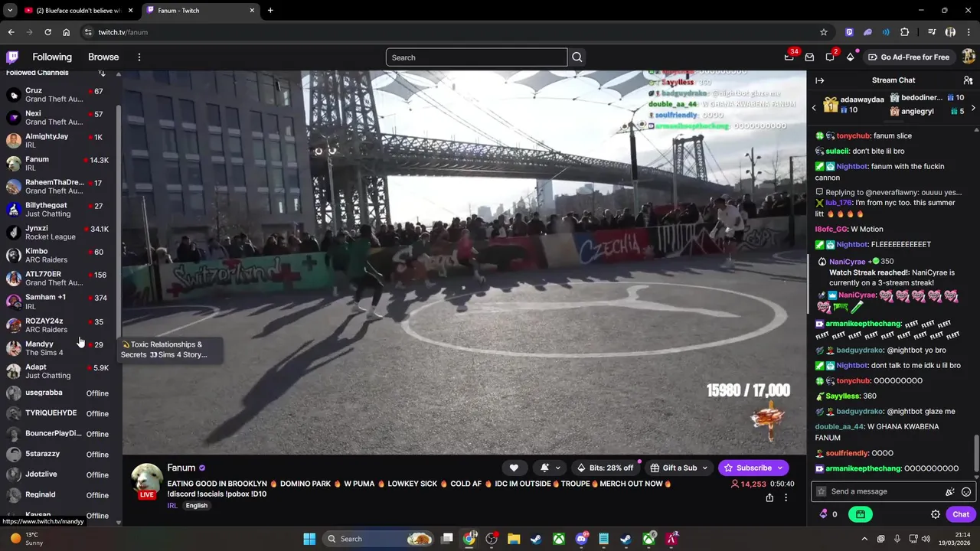The width and height of the screenshot is (980, 551).
Task: Open Steam from the Windows taskbar
Action: [536, 539]
